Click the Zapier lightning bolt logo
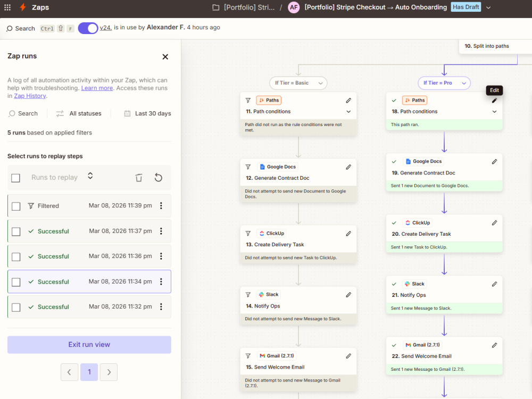Screen dimensions: 532x399 pyautogui.click(x=23, y=7)
